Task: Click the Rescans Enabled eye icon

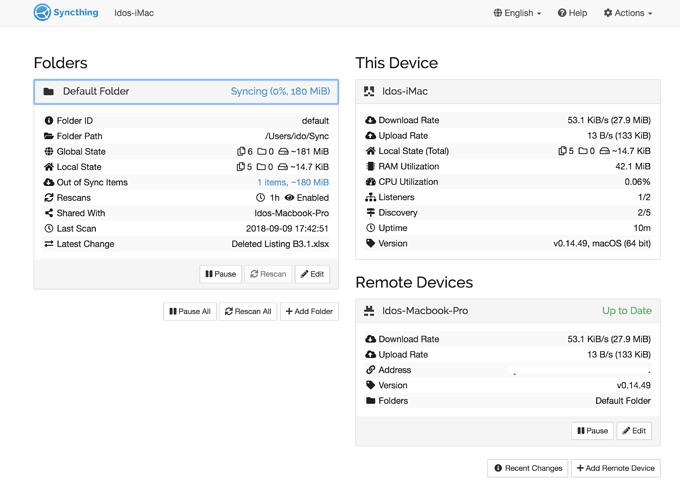Action: tap(289, 198)
